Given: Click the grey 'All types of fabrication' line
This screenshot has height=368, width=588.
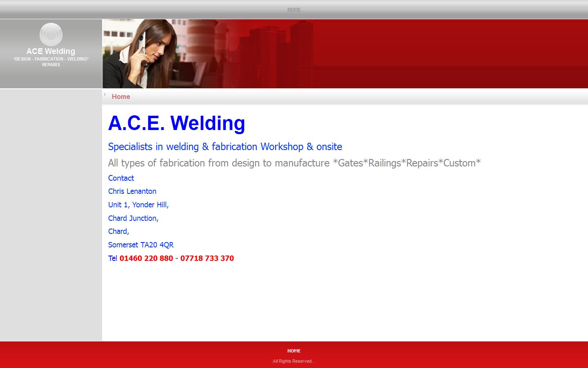Looking at the screenshot, I should click(x=294, y=163).
